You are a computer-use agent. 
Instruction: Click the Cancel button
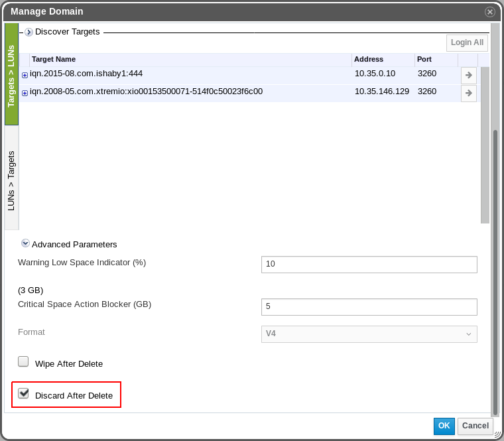[x=475, y=426]
